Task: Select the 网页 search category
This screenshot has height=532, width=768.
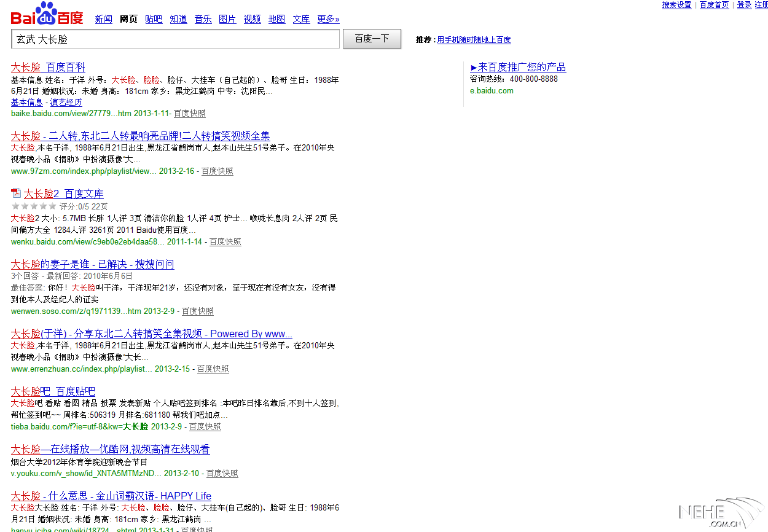Action: [x=129, y=19]
